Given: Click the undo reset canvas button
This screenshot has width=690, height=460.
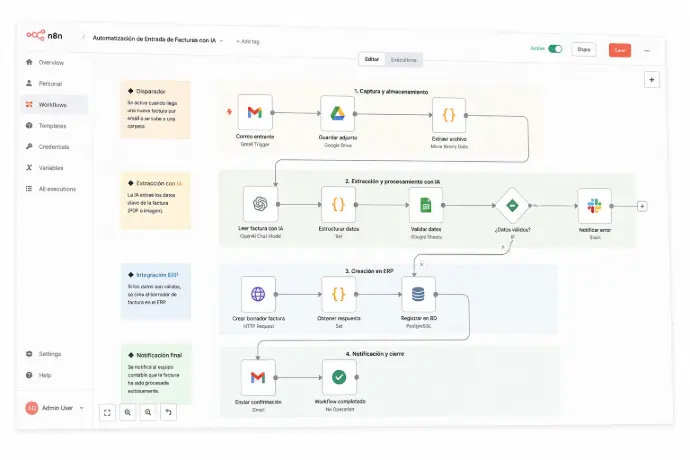Looking at the screenshot, I should (169, 412).
